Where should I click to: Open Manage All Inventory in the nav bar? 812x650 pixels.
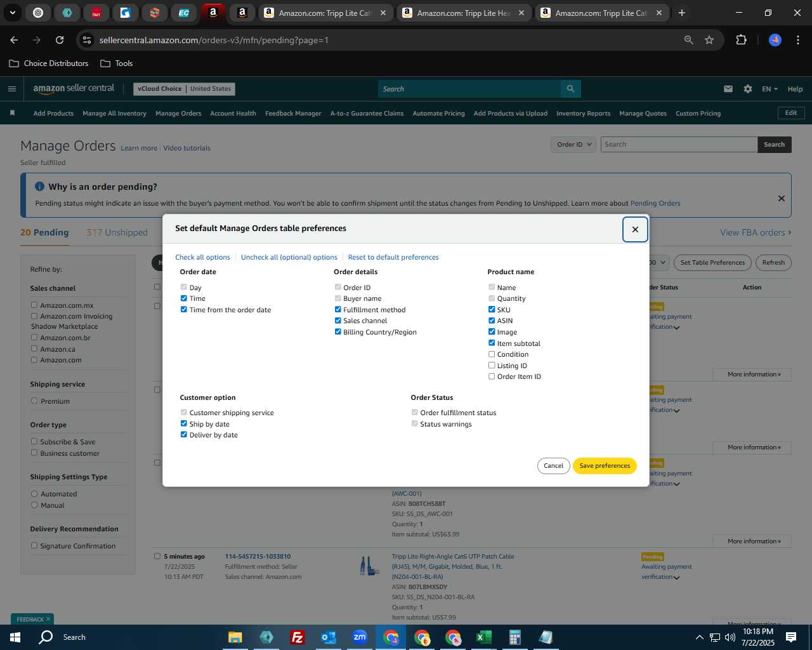(x=114, y=114)
